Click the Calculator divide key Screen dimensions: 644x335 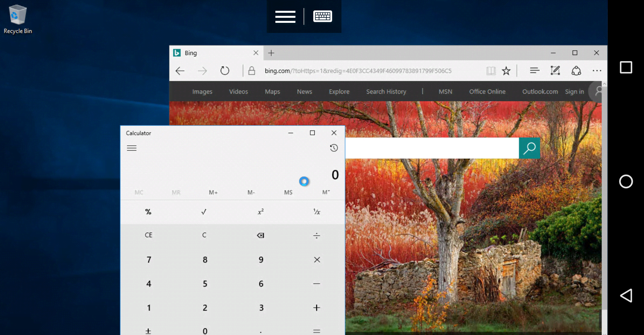(317, 235)
